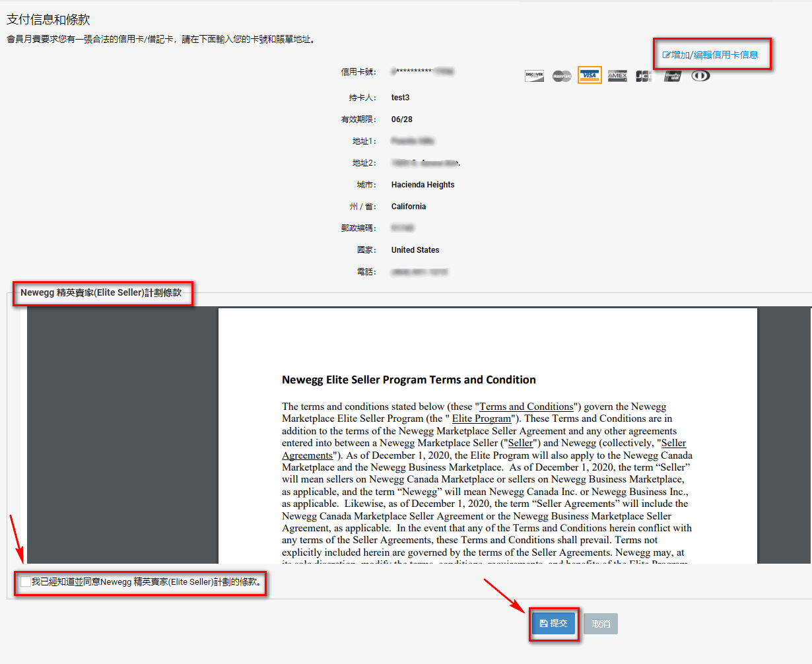
Task: Click the 地址1 label
Action: (x=364, y=141)
